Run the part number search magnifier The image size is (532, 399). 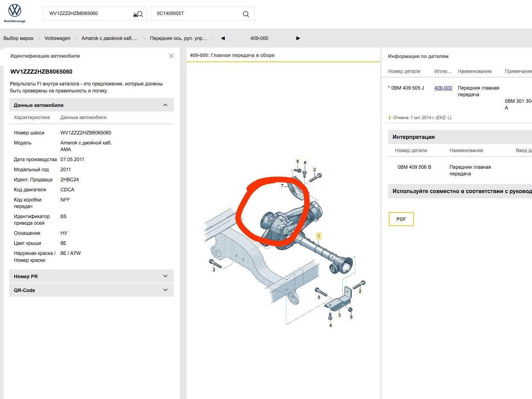(x=246, y=14)
